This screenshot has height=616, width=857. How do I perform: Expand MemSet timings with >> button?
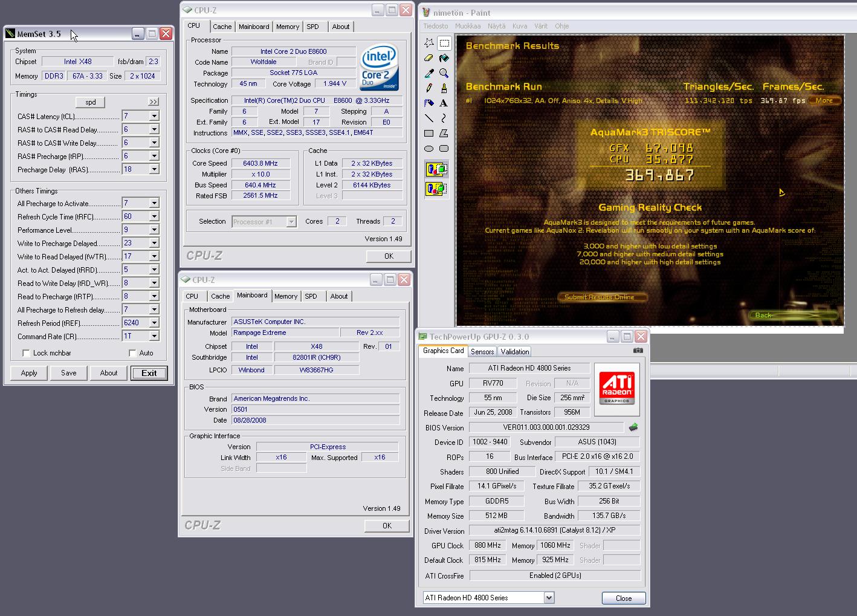(154, 102)
